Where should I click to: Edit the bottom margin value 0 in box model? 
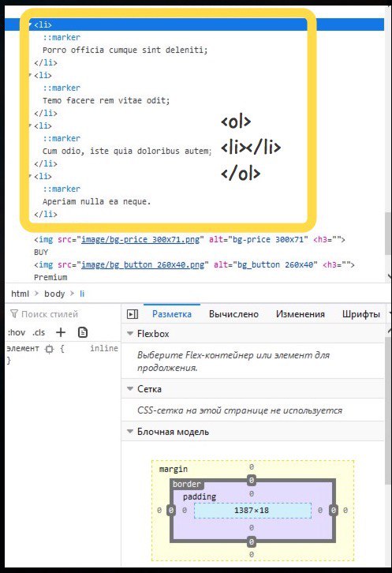point(252,554)
